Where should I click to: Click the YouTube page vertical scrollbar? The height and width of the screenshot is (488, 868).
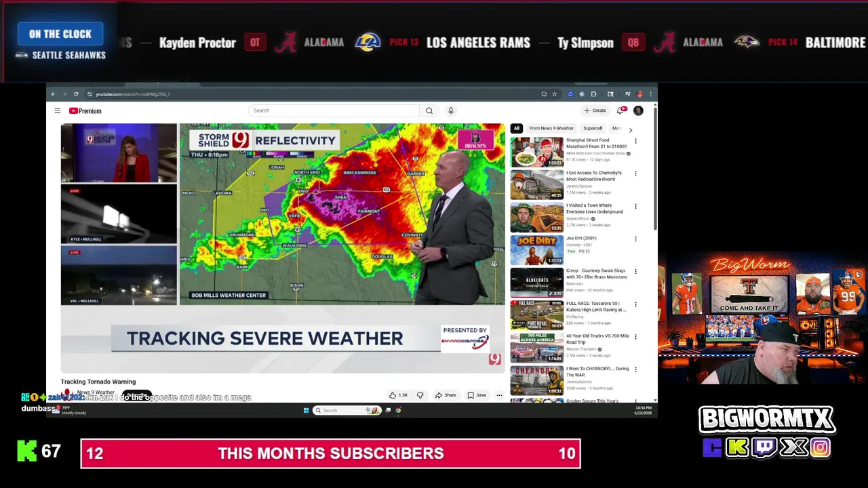(x=654, y=169)
